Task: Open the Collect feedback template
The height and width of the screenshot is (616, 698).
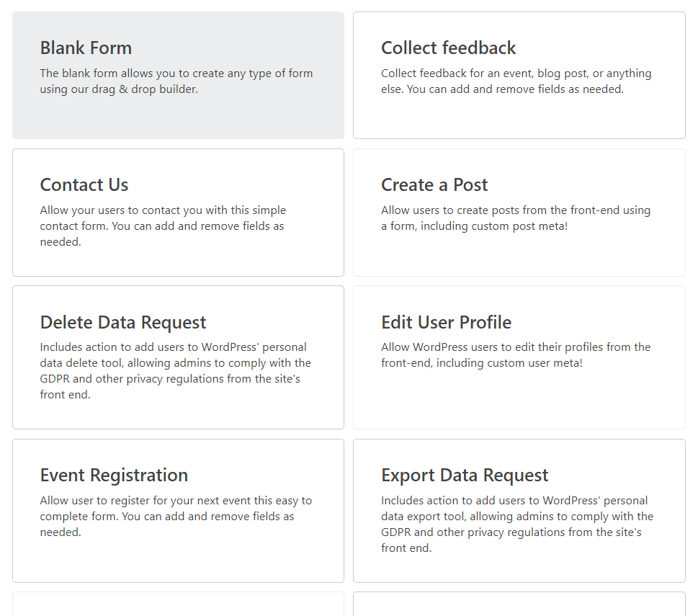Action: (519, 75)
